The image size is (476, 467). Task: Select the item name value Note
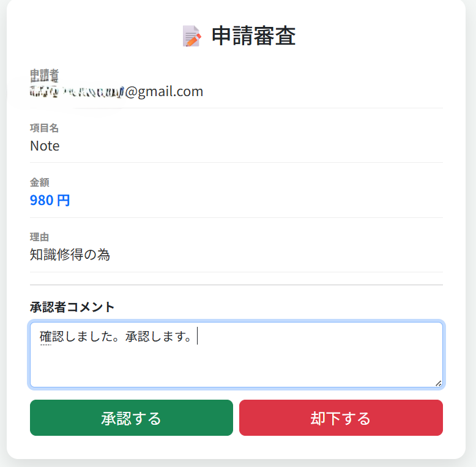pyautogui.click(x=45, y=146)
